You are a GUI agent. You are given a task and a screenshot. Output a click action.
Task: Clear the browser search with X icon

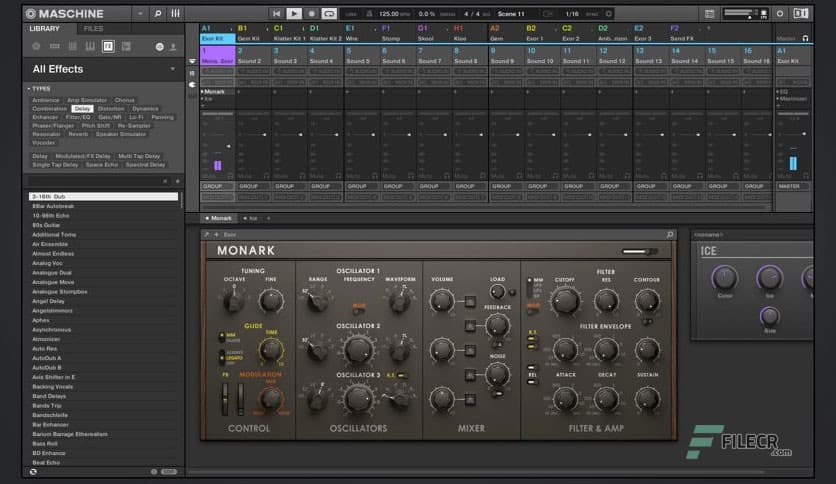pos(165,181)
